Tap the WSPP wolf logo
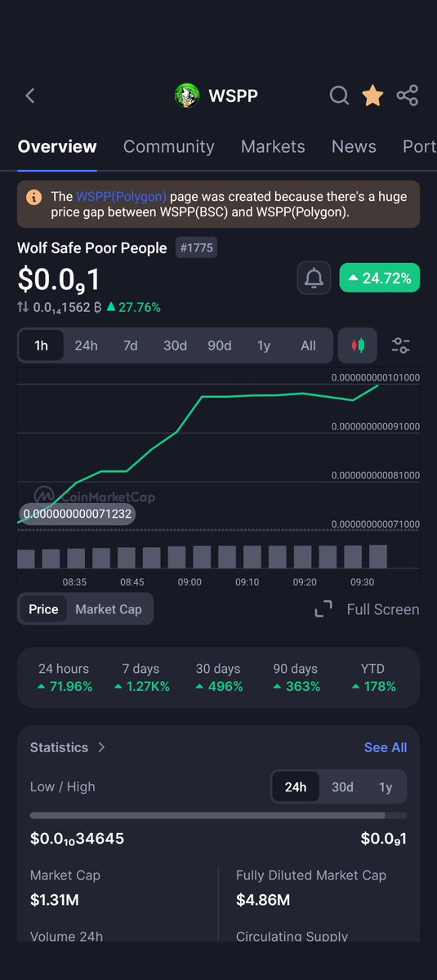 coord(187,96)
